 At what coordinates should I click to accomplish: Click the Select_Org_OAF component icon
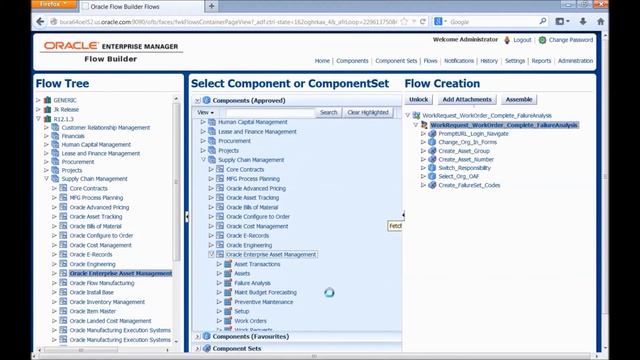[432, 176]
